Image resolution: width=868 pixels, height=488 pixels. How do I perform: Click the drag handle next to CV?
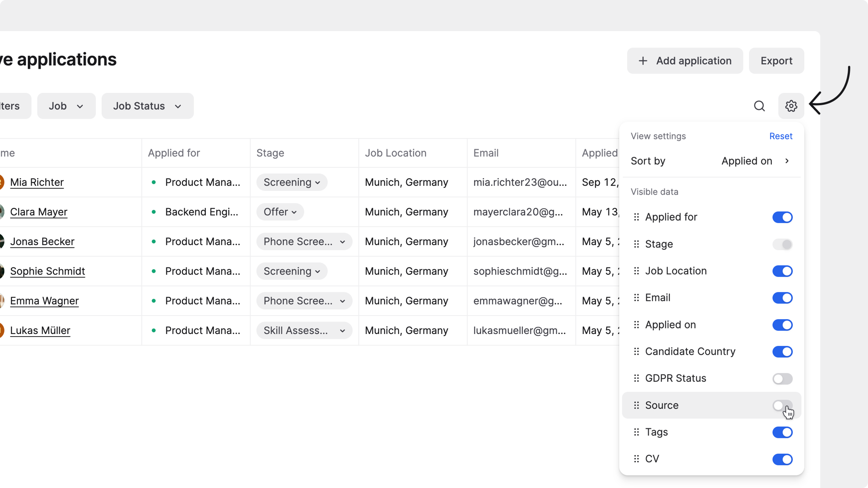pos(636,459)
